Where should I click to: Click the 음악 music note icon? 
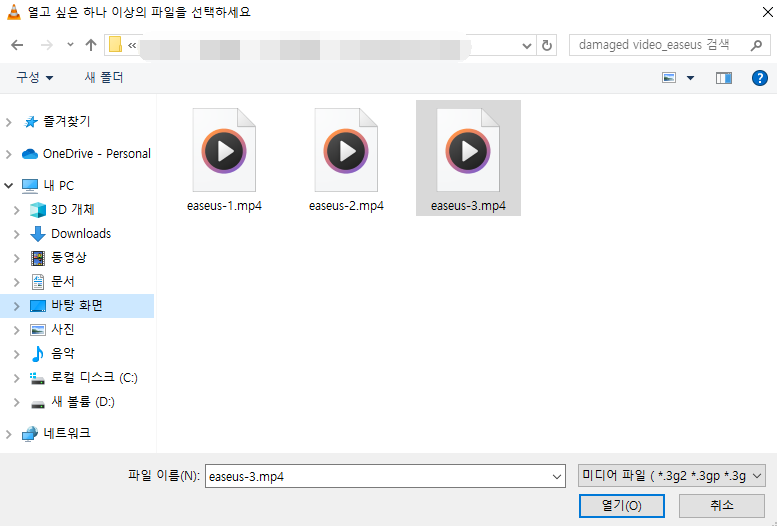[38, 353]
